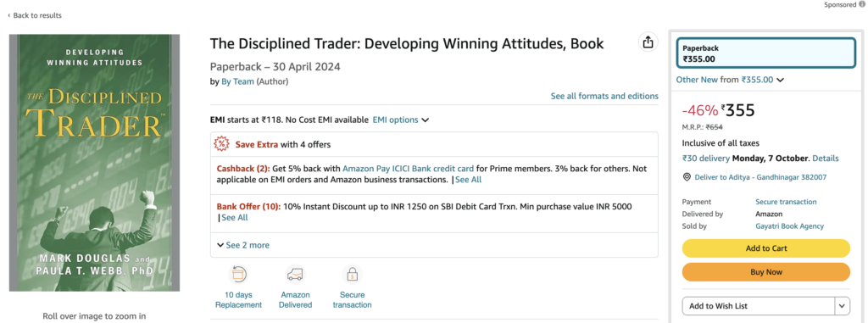Click the Sponsored label
The height and width of the screenshot is (323, 868).
point(840,4)
